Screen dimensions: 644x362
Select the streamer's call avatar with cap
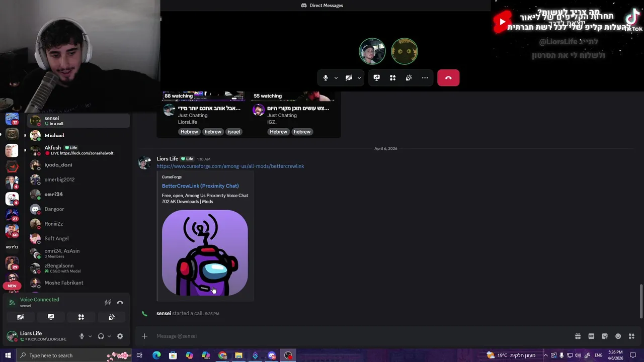(372, 51)
